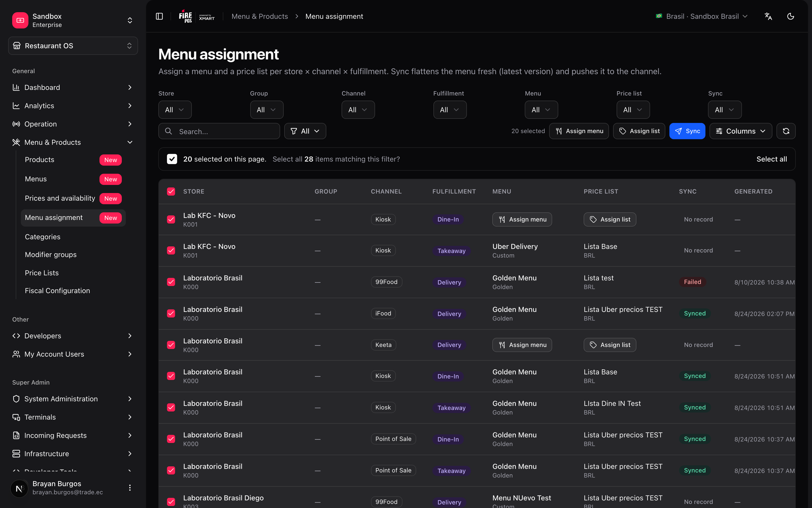The width and height of the screenshot is (812, 508).
Task: Go to Fiscal Configuration
Action: point(73,291)
